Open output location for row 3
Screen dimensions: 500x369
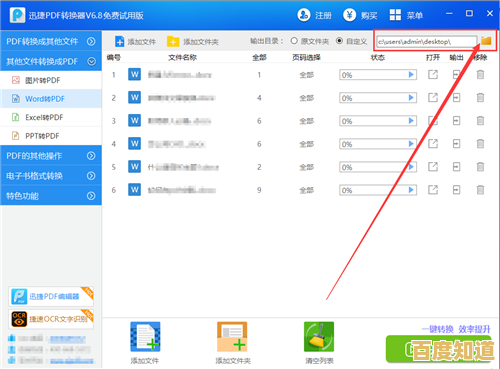coord(456,120)
